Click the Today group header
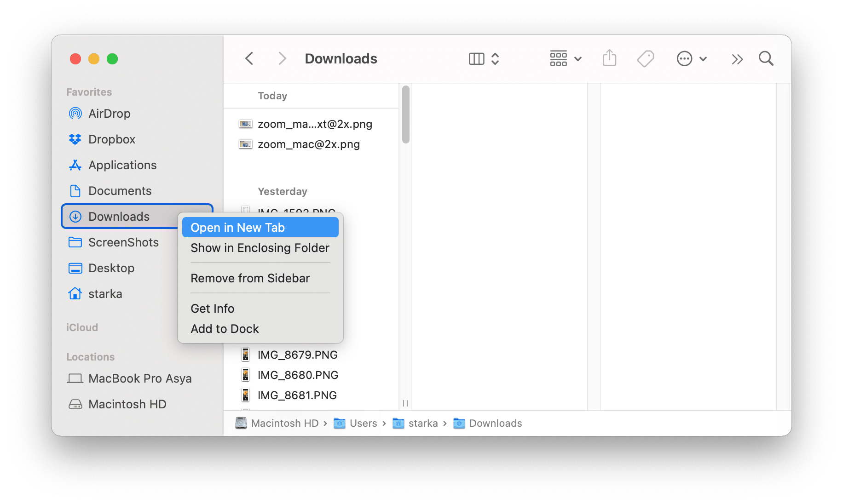843x504 pixels. tap(272, 96)
